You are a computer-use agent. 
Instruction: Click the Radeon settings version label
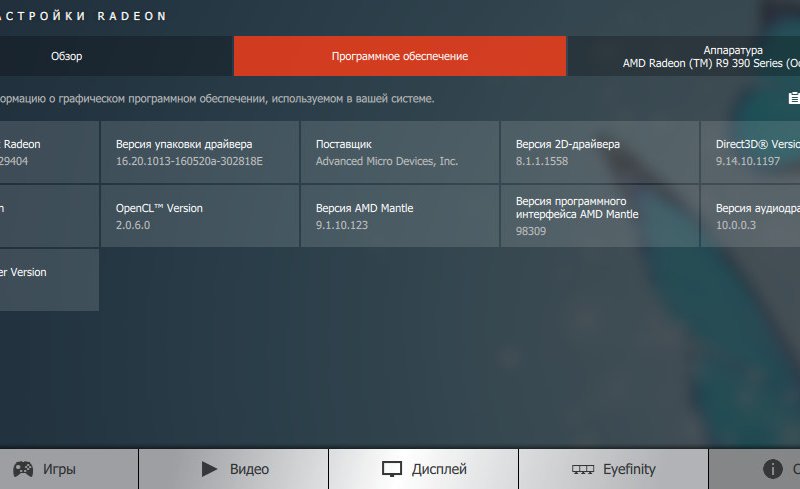click(x=20, y=144)
